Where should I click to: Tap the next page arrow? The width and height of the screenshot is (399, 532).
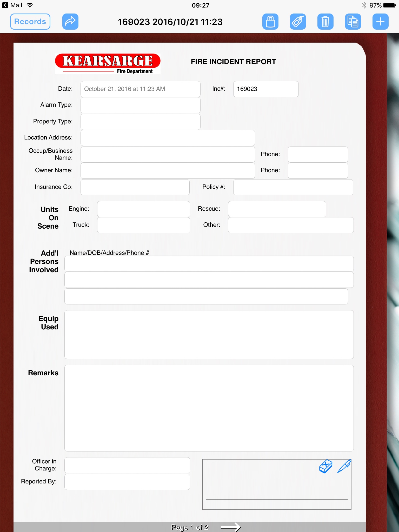[231, 527]
